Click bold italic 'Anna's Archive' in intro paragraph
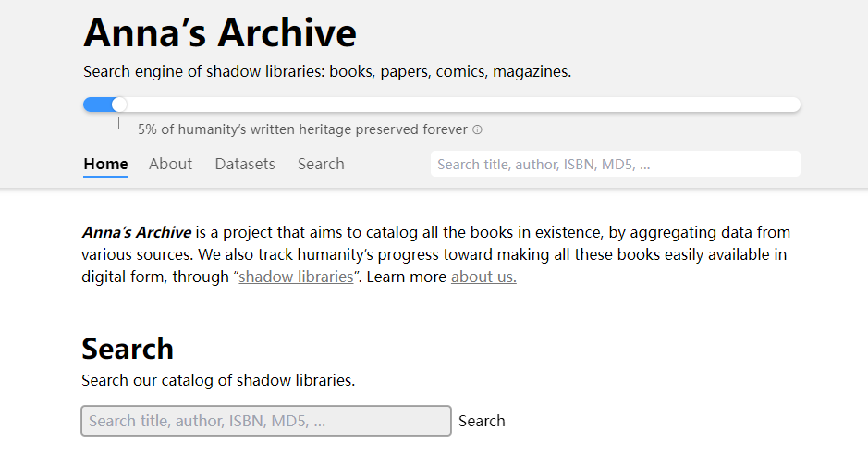 click(137, 232)
